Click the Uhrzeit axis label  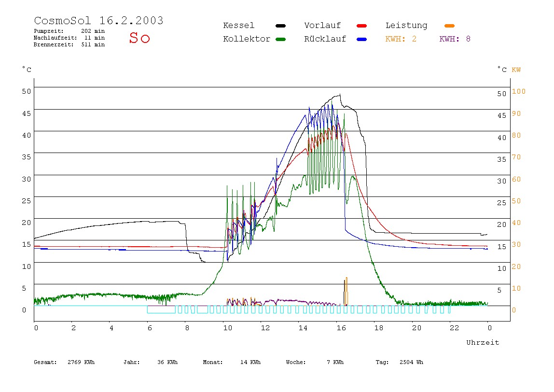pyautogui.click(x=483, y=342)
